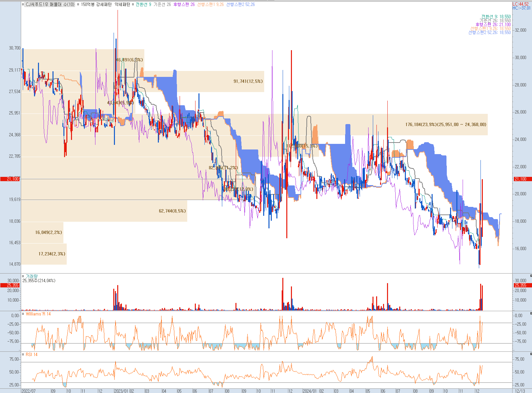Click the 12/13 date at time axis end
This screenshot has height=393, width=532.
click(520, 391)
